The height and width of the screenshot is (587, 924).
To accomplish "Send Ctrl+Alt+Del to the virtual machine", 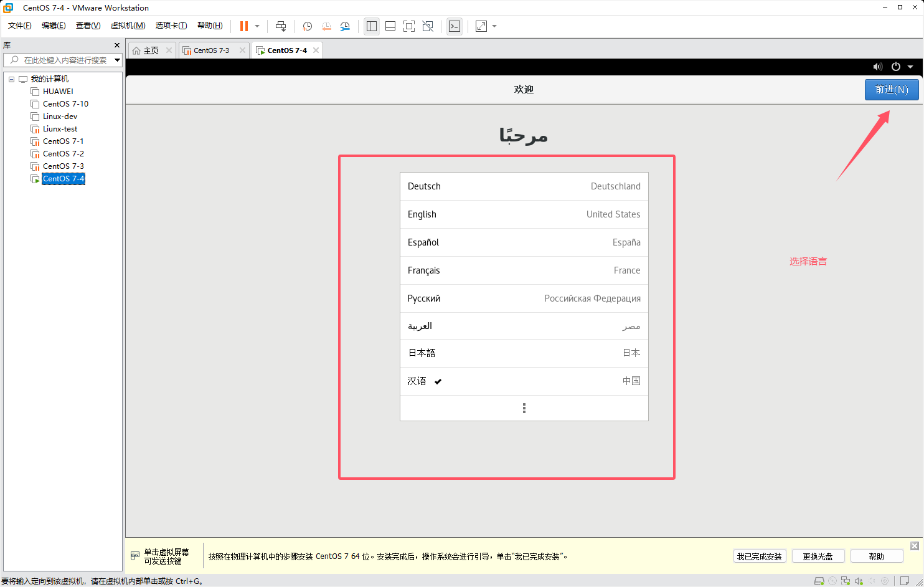I will (281, 26).
